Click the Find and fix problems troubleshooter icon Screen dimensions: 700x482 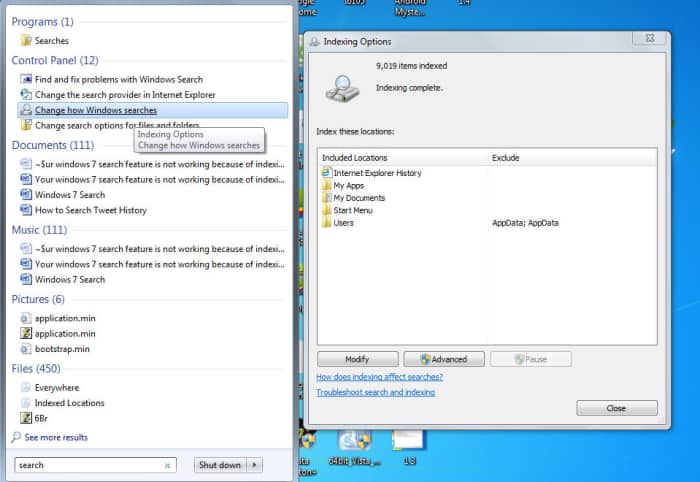[26, 79]
